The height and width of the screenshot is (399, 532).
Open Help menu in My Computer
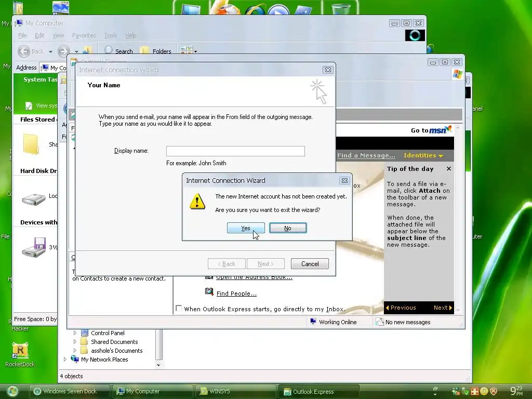(x=130, y=35)
